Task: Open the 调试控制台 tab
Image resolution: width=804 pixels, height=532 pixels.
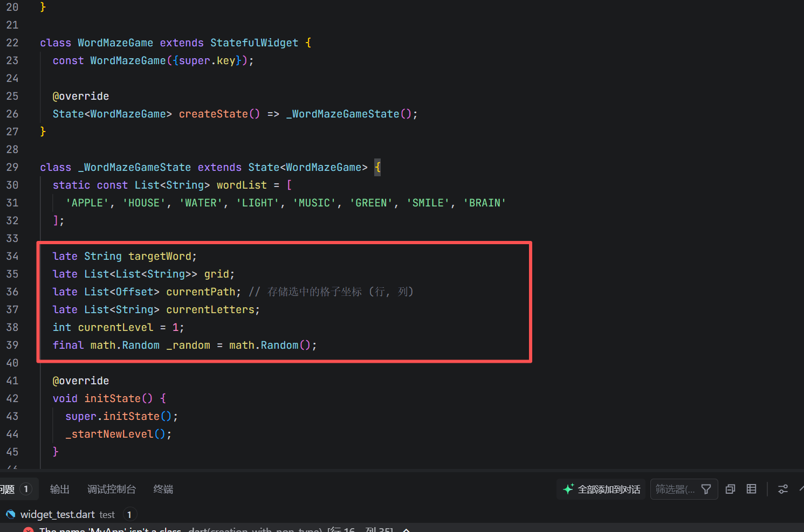Action: tap(112, 489)
